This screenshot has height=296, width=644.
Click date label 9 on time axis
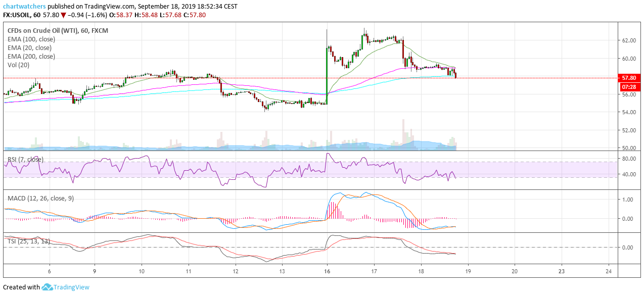click(x=95, y=271)
